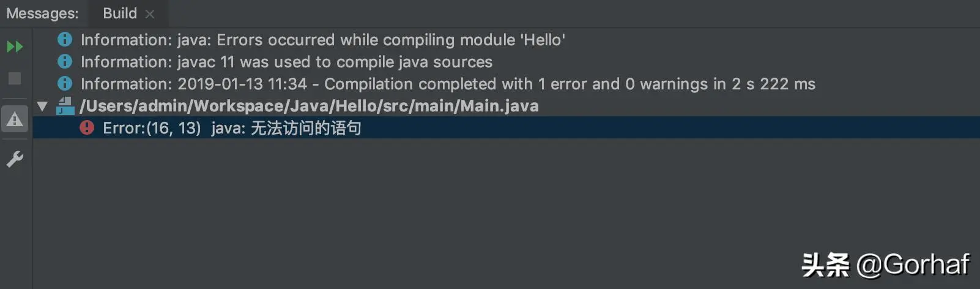This screenshot has width=980, height=289.
Task: Click the Java file icon beside Main.java path
Action: (x=65, y=106)
